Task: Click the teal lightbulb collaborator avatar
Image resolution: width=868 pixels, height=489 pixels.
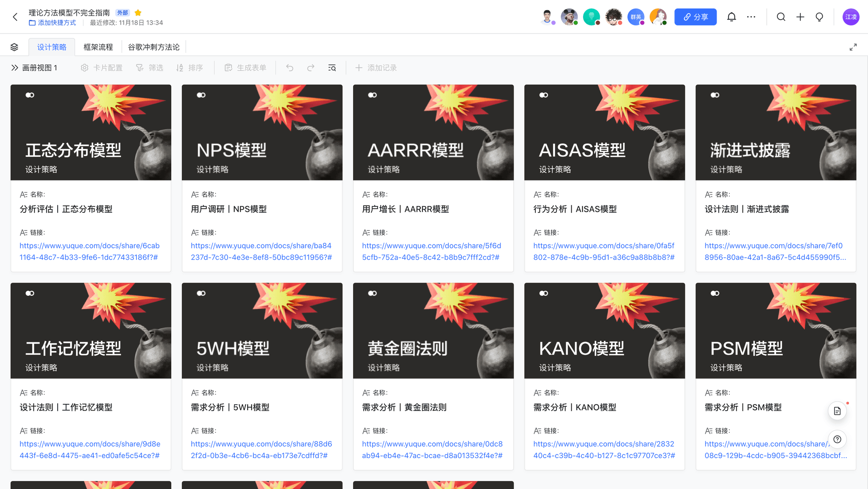Action: 591,17
